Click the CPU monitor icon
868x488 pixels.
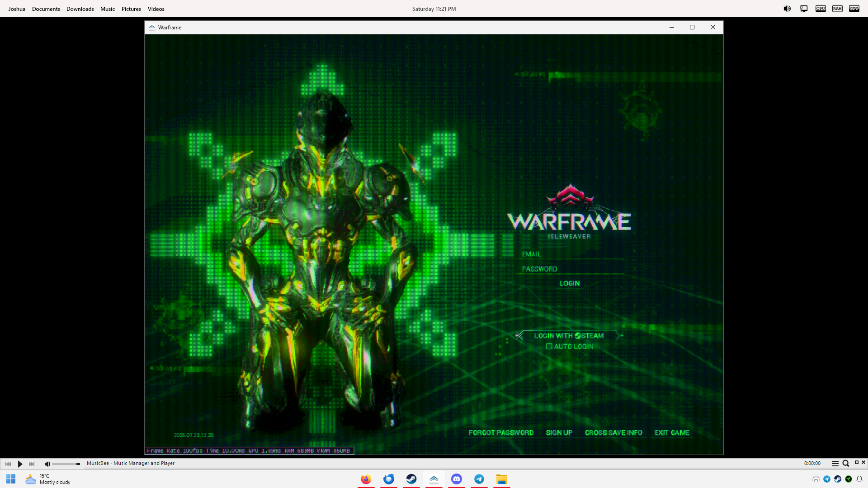(821, 9)
